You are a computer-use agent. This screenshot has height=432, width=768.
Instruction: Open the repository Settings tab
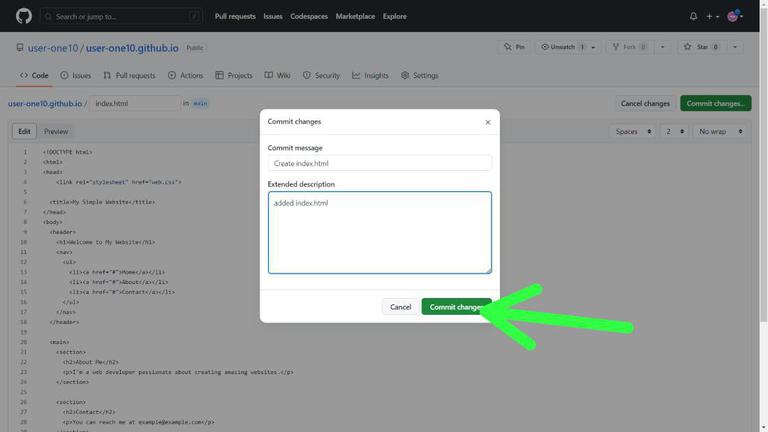[420, 75]
